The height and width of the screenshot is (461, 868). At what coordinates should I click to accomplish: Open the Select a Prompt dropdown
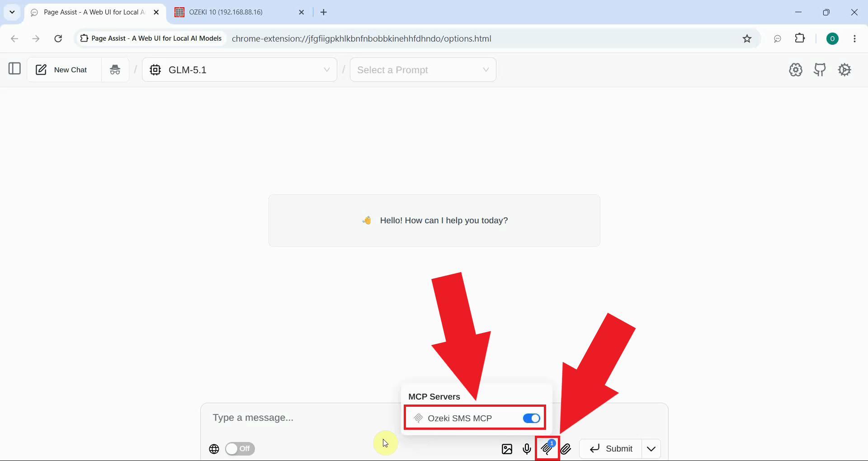click(x=423, y=70)
